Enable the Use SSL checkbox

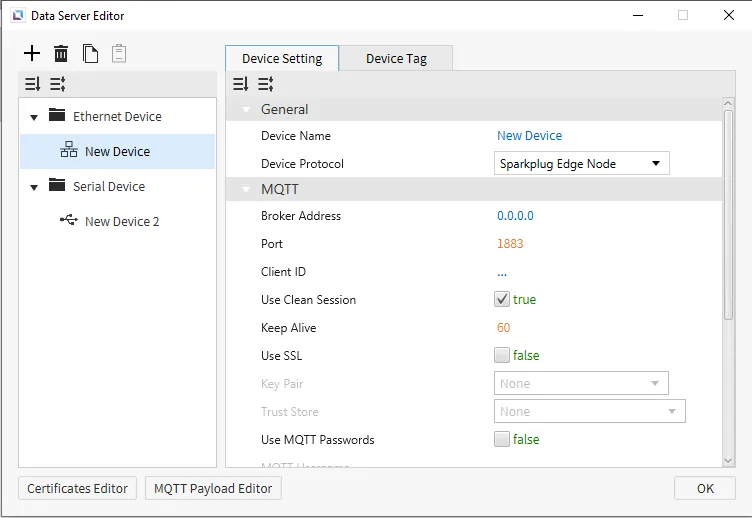click(502, 355)
